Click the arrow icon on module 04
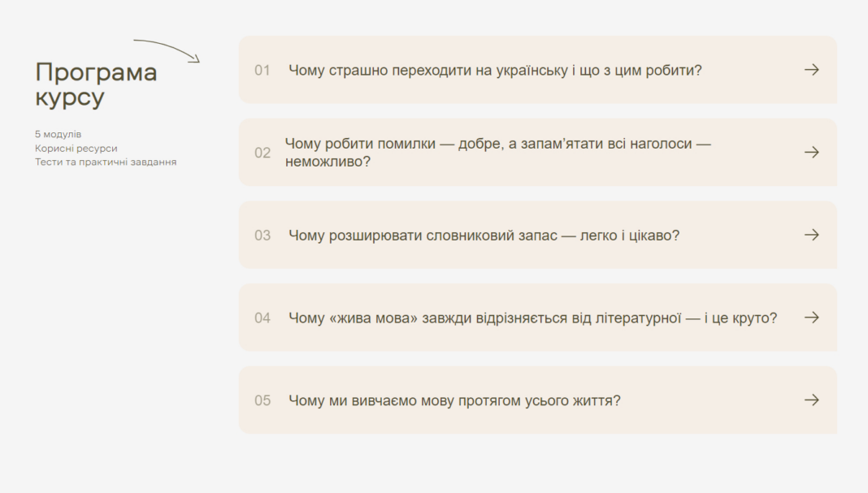 pyautogui.click(x=812, y=318)
